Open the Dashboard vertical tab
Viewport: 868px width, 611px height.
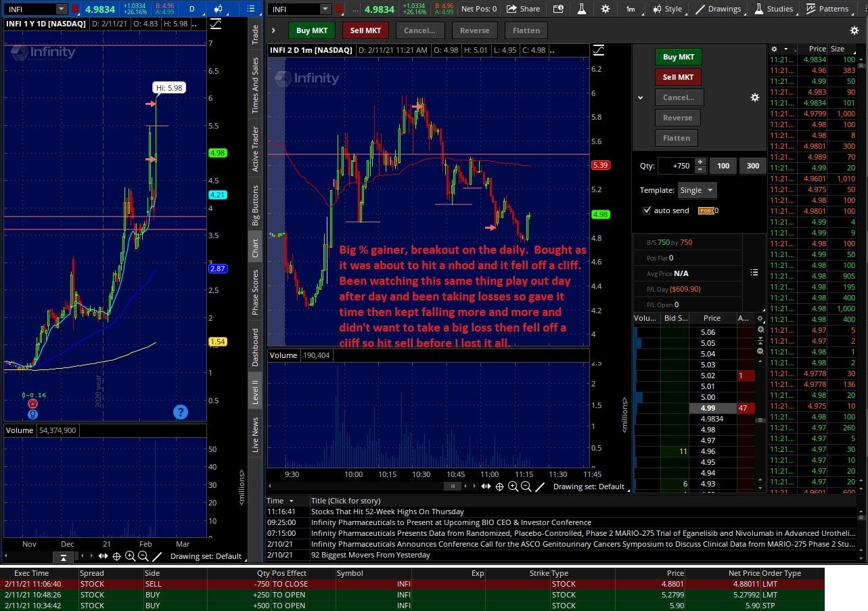pos(255,348)
